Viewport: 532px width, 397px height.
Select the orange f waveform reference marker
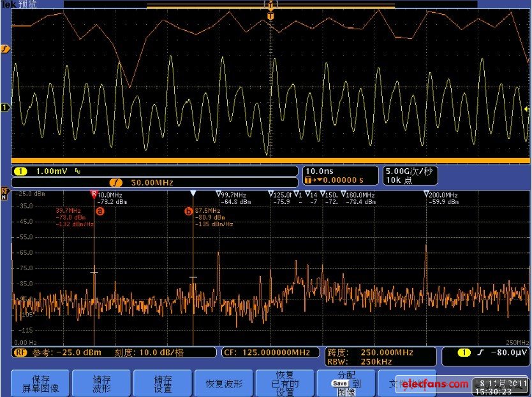point(6,49)
